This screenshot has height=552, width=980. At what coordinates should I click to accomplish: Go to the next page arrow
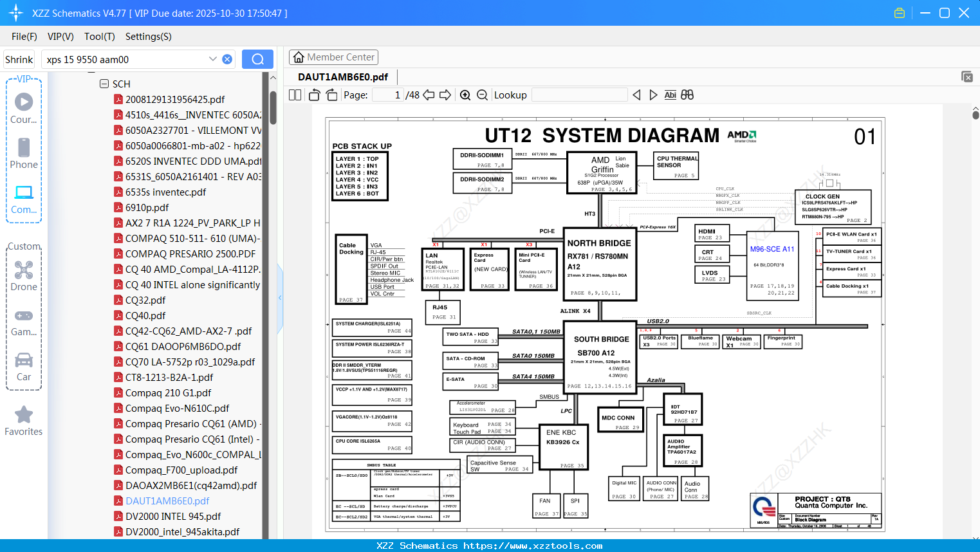tap(445, 95)
